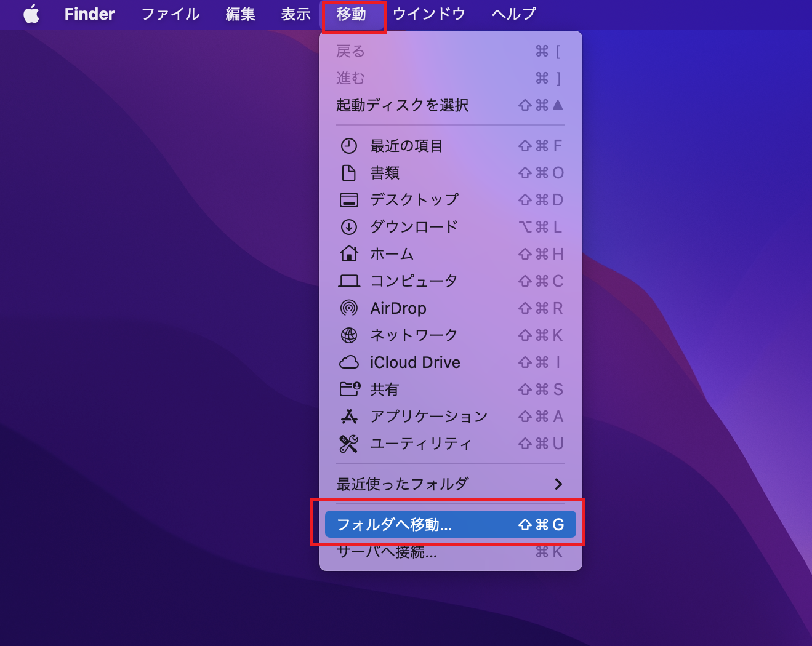Click the iCloud Drive cloud icon
This screenshot has height=646, width=812.
pyautogui.click(x=349, y=362)
